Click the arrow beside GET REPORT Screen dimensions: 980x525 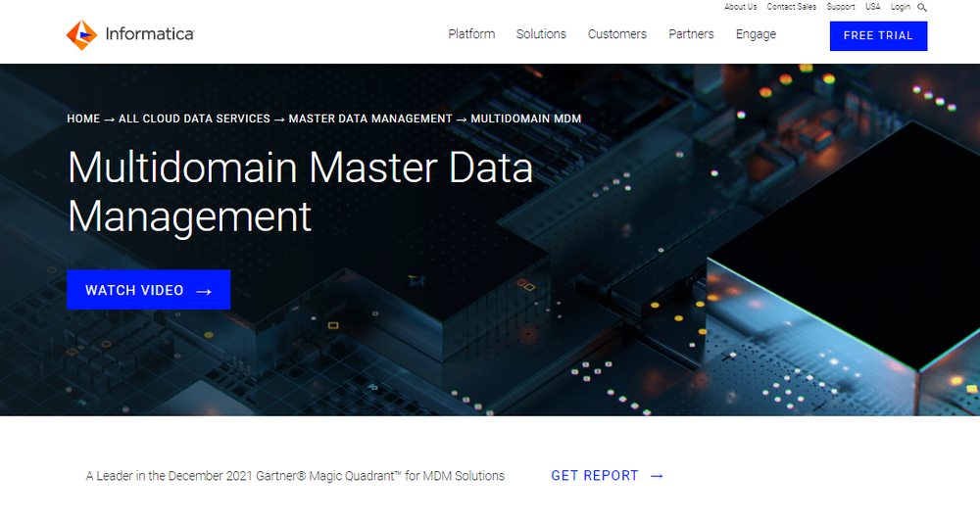point(657,476)
